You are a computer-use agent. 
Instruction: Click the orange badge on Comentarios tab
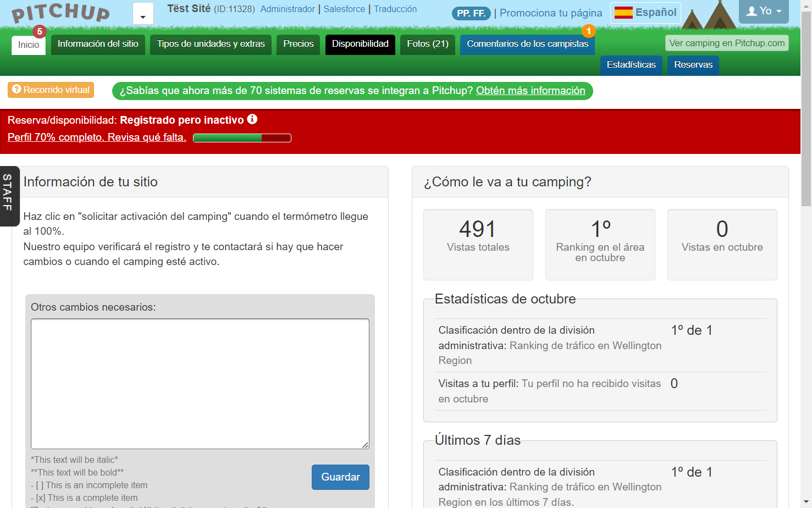[x=589, y=31]
